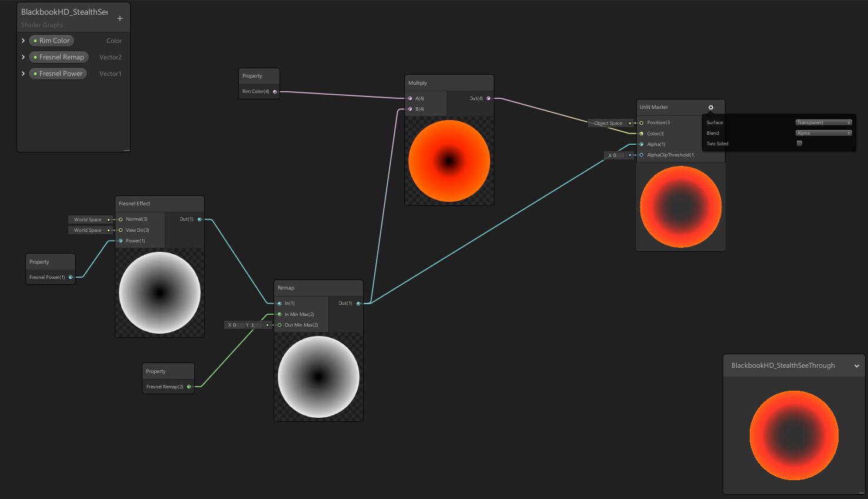Viewport: 868px width, 499px height.
Task: Click the Color(3) input port on Unlit Master
Action: point(641,134)
